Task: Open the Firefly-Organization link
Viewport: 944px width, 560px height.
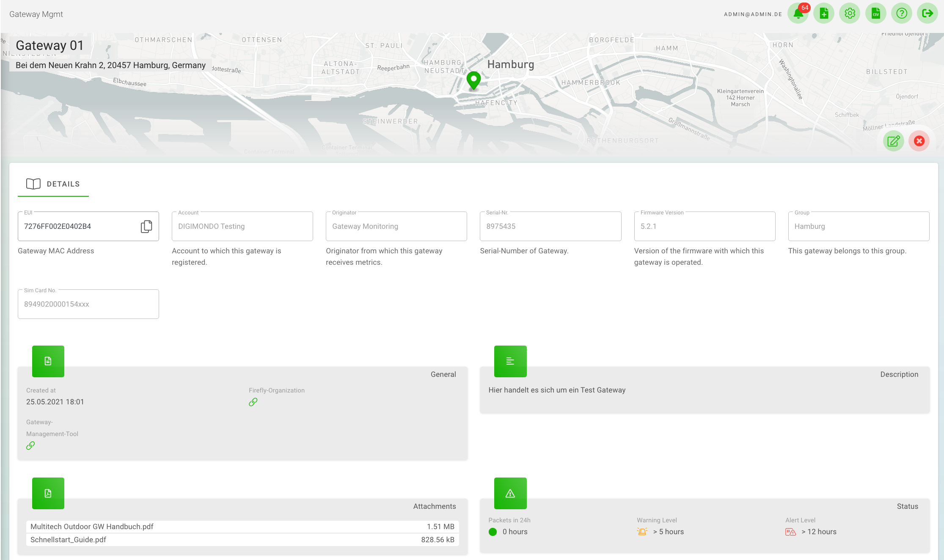Action: pos(253,401)
